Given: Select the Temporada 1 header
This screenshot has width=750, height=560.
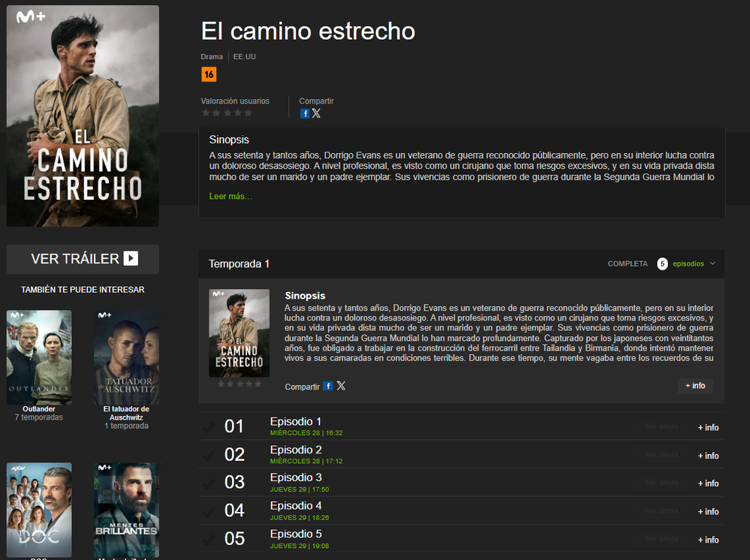Looking at the screenshot, I should [x=239, y=264].
